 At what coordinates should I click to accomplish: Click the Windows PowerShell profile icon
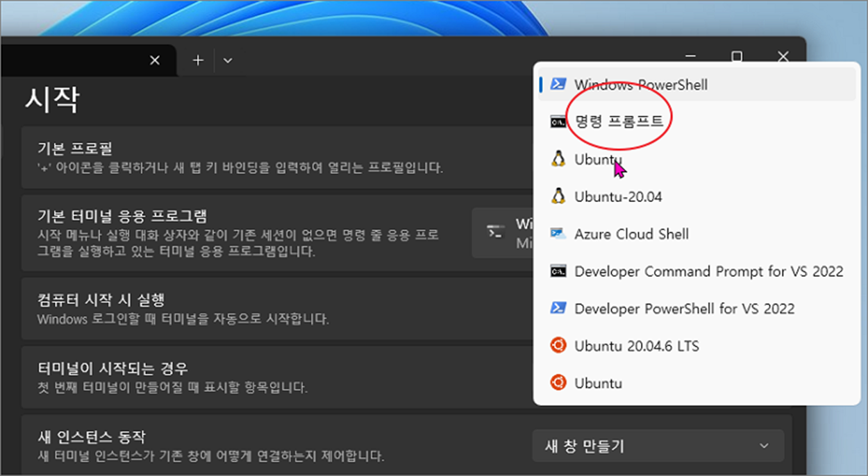pyautogui.click(x=558, y=84)
